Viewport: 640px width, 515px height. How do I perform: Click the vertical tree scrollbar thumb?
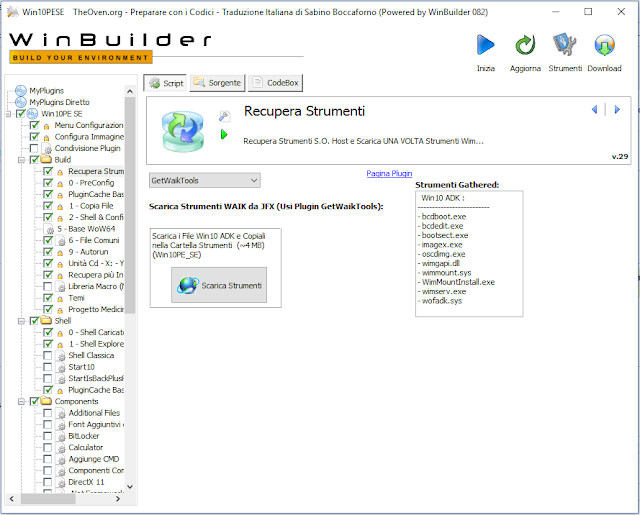click(130, 205)
